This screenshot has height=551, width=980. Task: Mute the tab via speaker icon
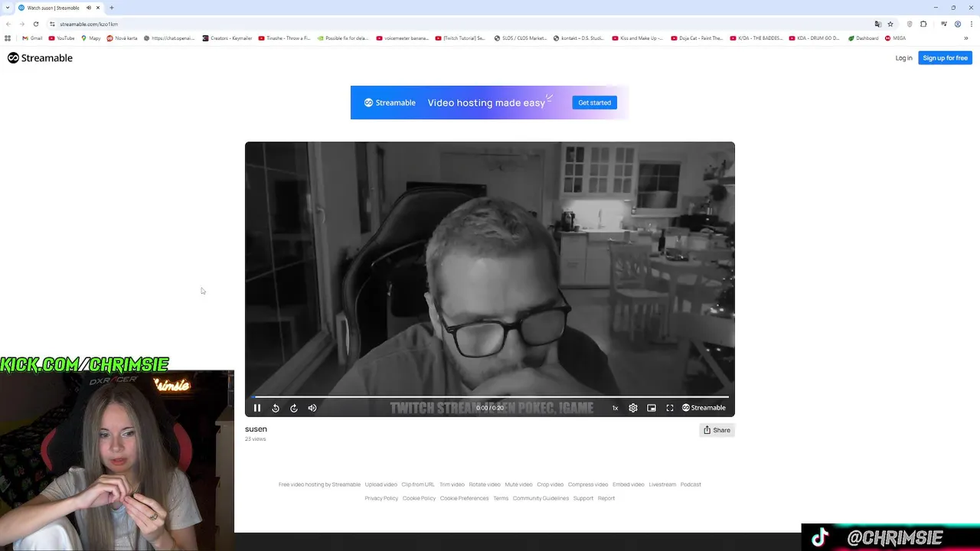[89, 8]
